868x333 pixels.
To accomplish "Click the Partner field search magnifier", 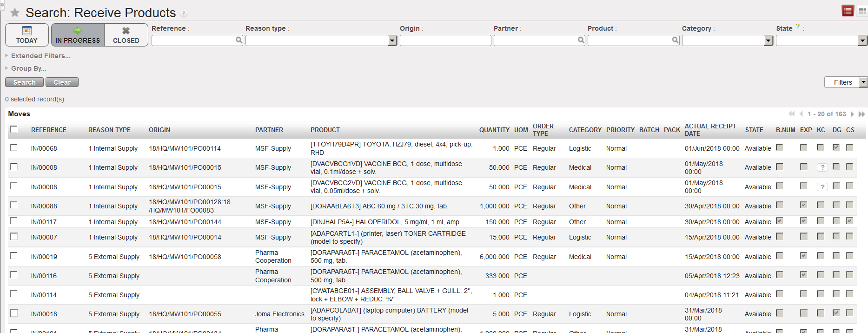I will click(581, 40).
